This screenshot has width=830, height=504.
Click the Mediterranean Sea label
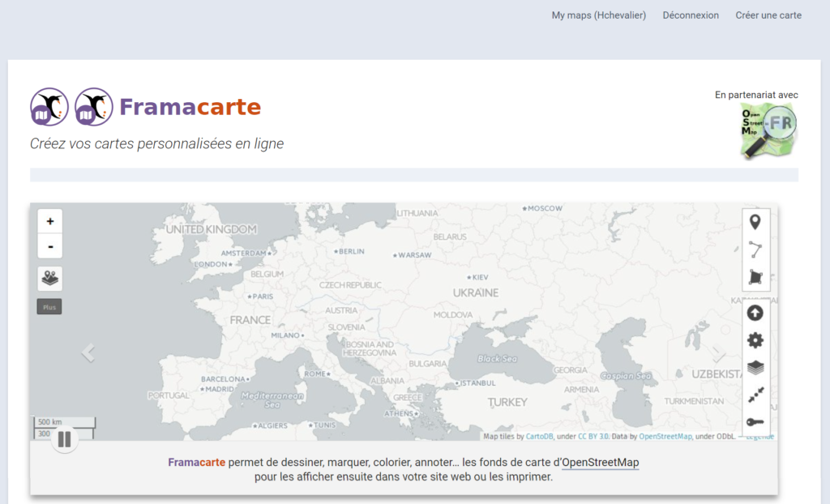click(272, 400)
